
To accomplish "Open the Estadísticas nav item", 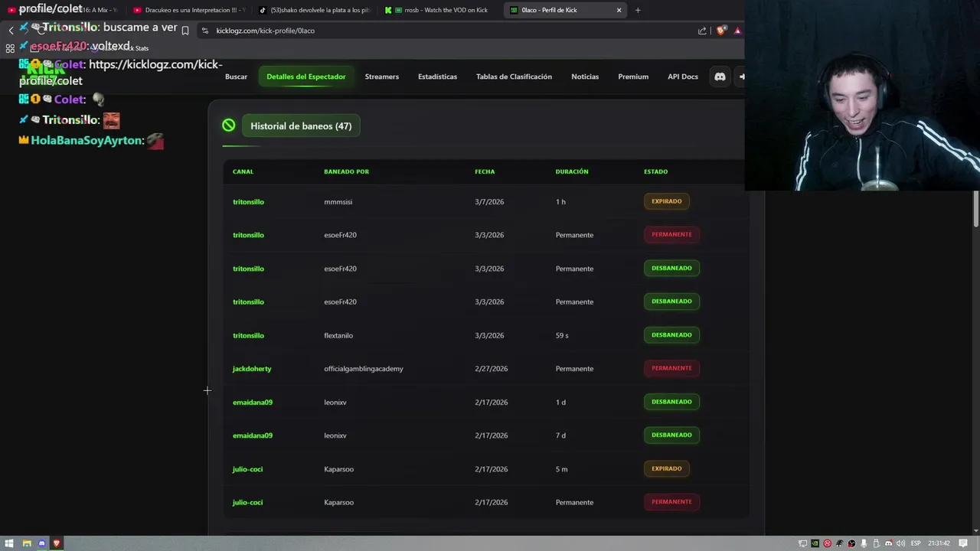I will 437,77.
